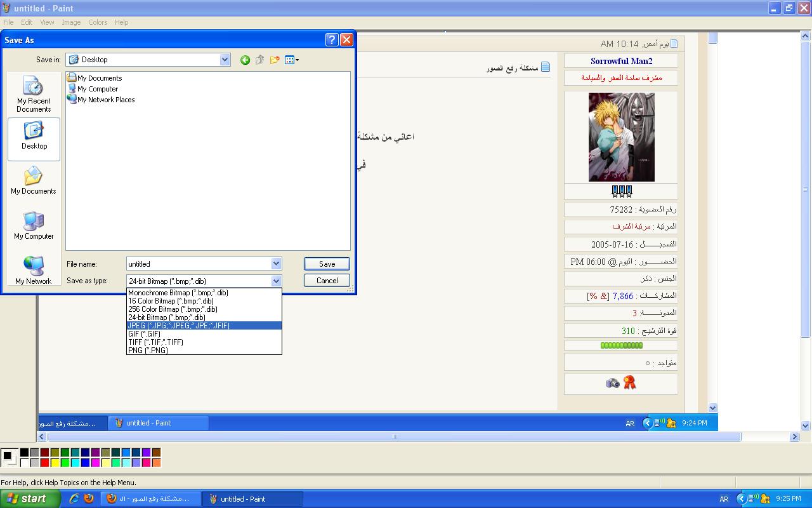Open the View Menu icon dropdown
The height and width of the screenshot is (508, 812).
pyautogui.click(x=292, y=60)
